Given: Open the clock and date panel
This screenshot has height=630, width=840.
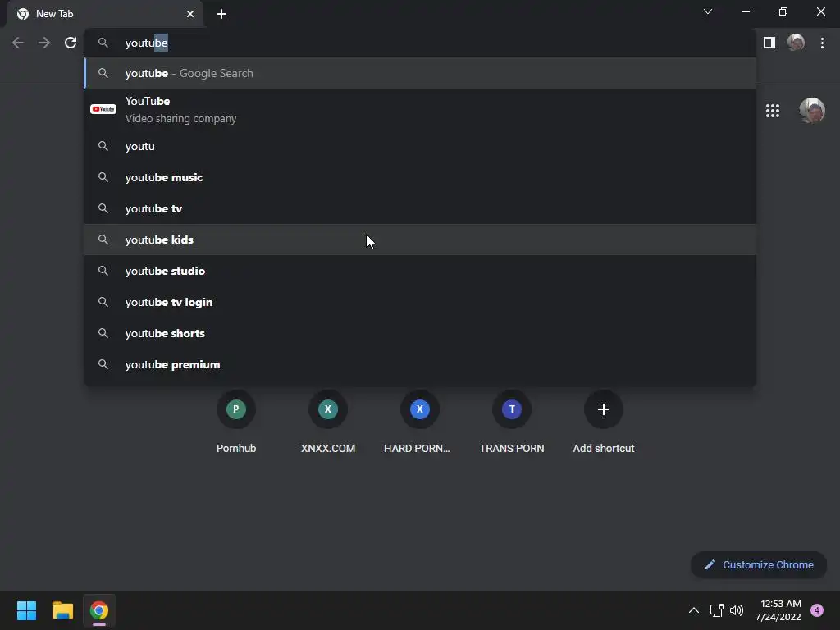Looking at the screenshot, I should pos(778,610).
